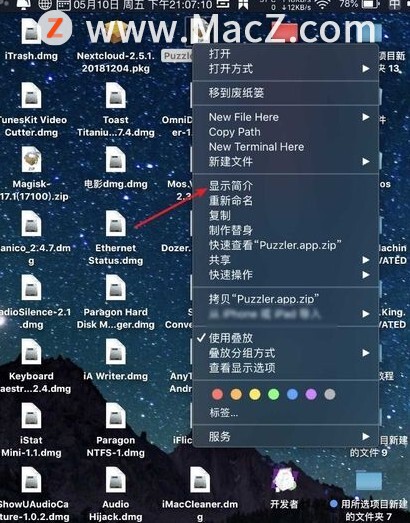Click the iMacCleaner.dmg file icon
The image size is (410, 523).
[200, 479]
